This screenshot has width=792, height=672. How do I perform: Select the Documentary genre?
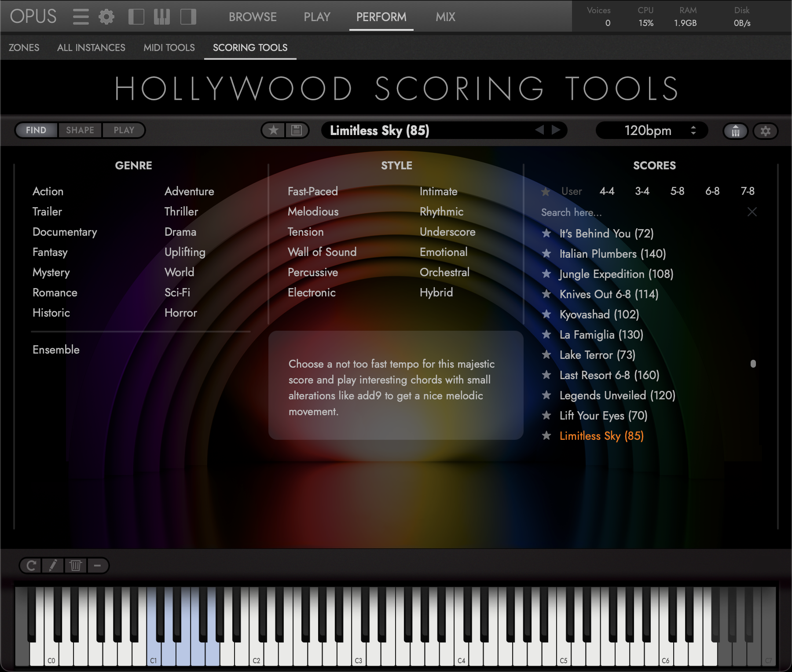(65, 232)
